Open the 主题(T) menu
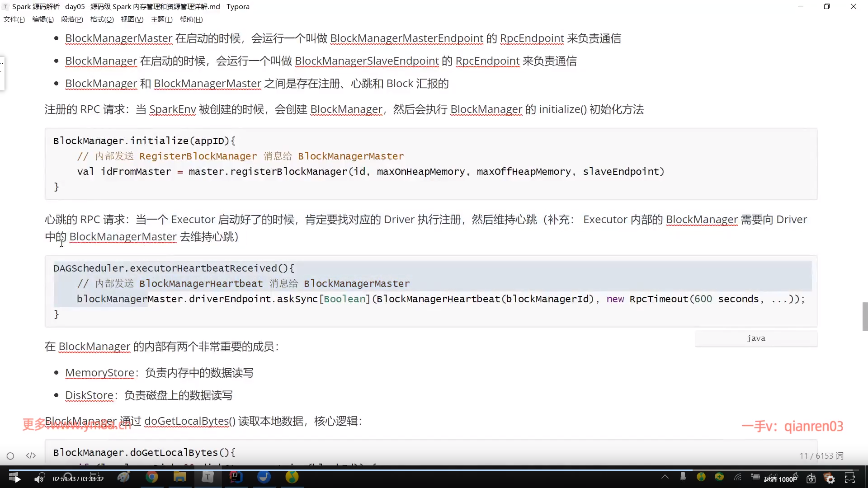Viewport: 868px width, 488px height. (x=161, y=19)
